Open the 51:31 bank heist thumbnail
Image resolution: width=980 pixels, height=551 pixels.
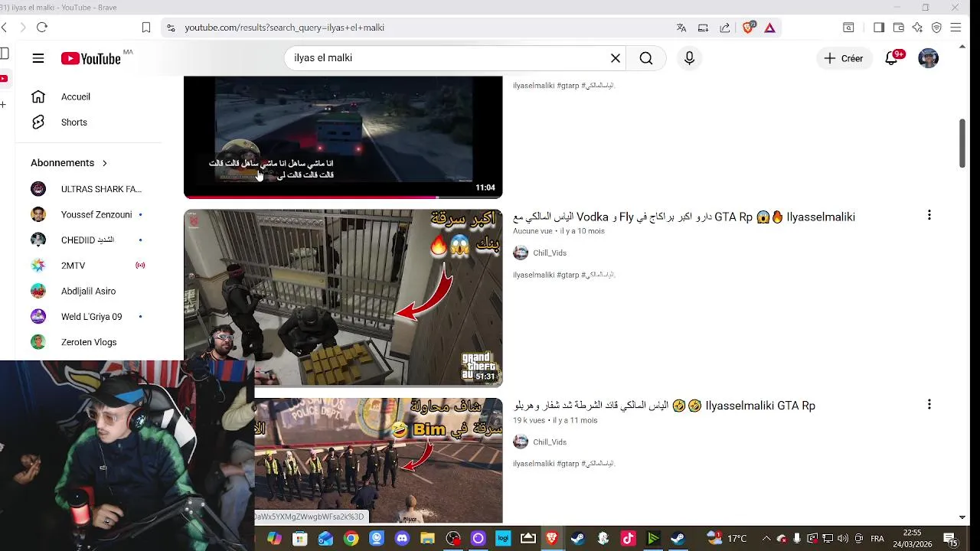point(343,298)
